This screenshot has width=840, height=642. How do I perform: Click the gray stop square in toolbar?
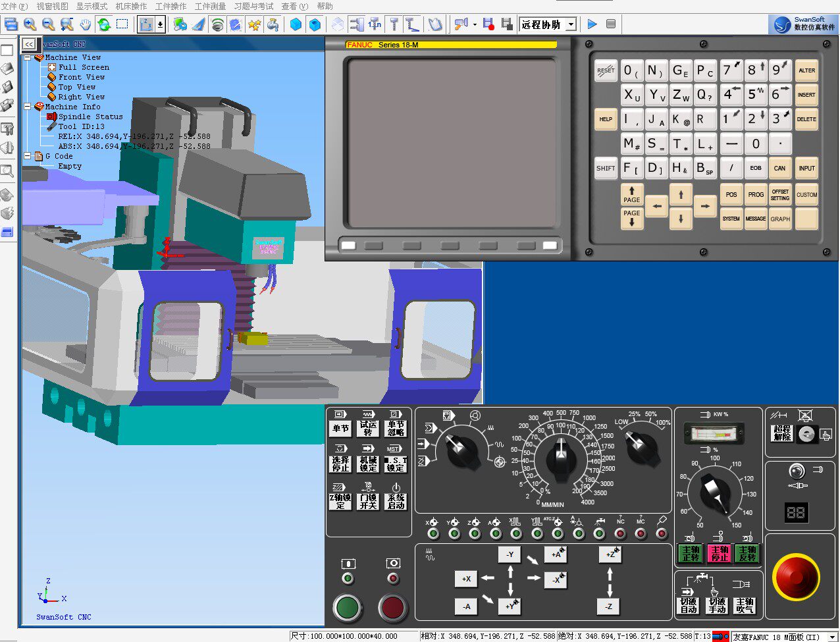[x=611, y=24]
